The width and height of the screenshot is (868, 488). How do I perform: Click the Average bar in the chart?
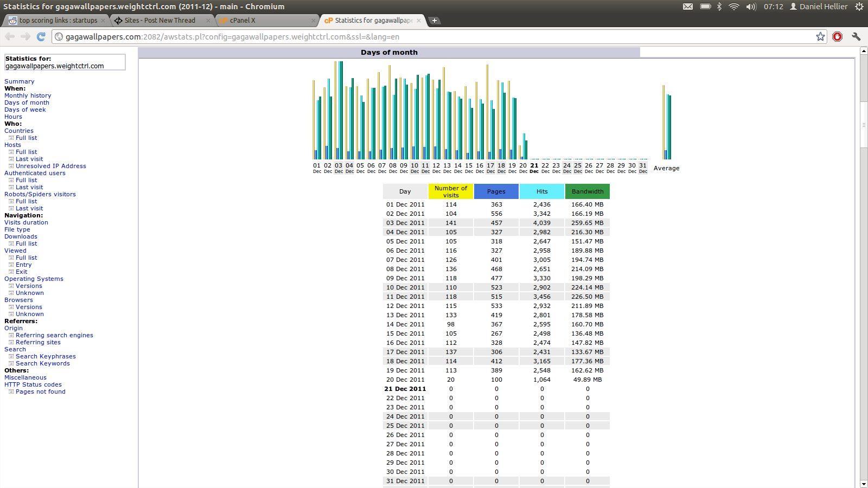click(x=667, y=122)
